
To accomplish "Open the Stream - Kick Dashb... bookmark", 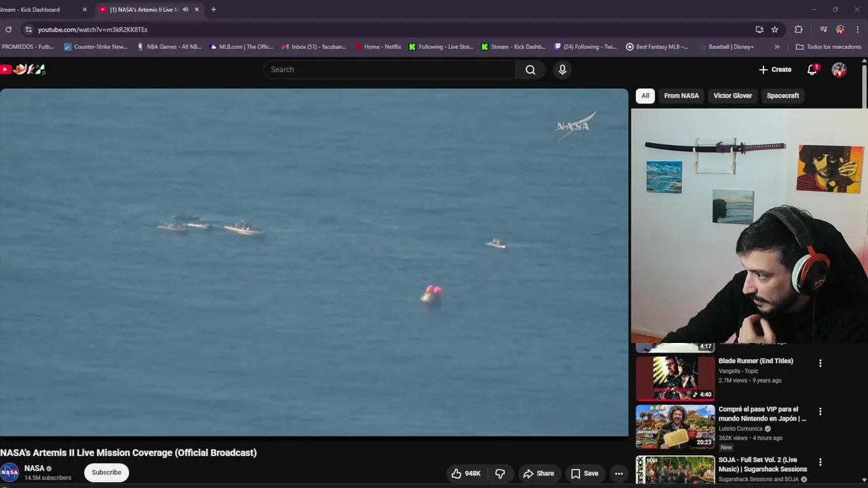I will pos(513,47).
